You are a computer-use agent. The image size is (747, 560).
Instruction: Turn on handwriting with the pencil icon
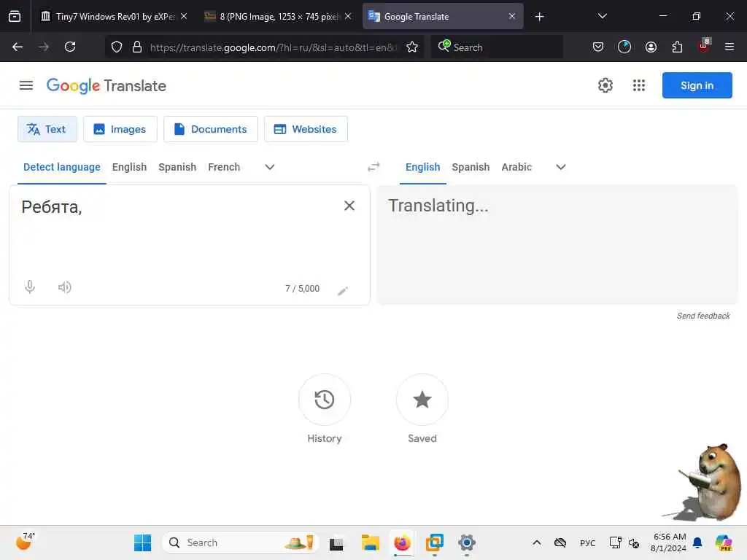coord(343,291)
